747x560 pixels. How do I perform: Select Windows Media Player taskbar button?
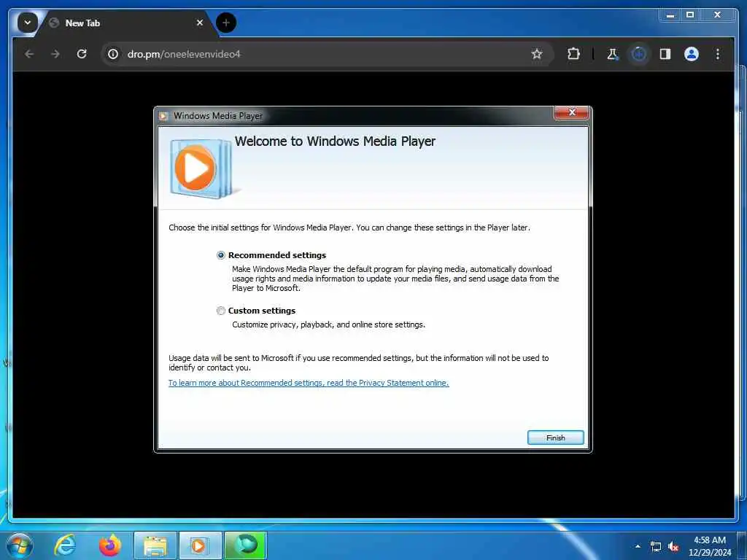[200, 545]
